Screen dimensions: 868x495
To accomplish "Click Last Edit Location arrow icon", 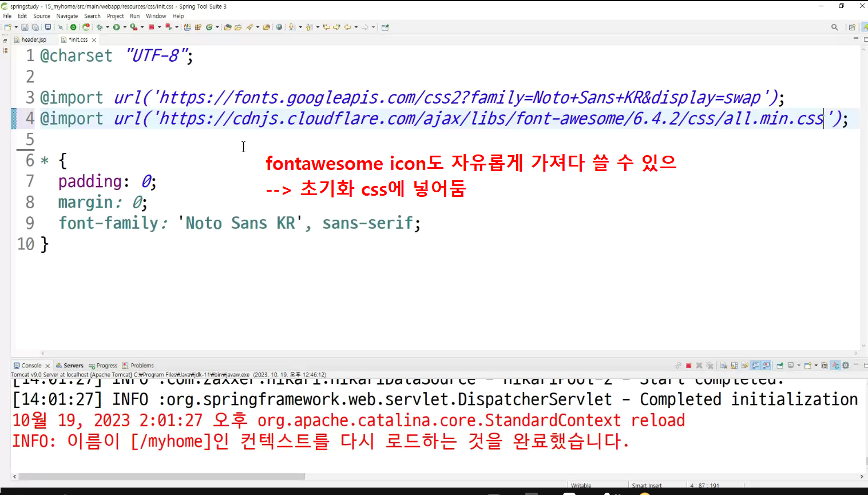I will [x=326, y=27].
